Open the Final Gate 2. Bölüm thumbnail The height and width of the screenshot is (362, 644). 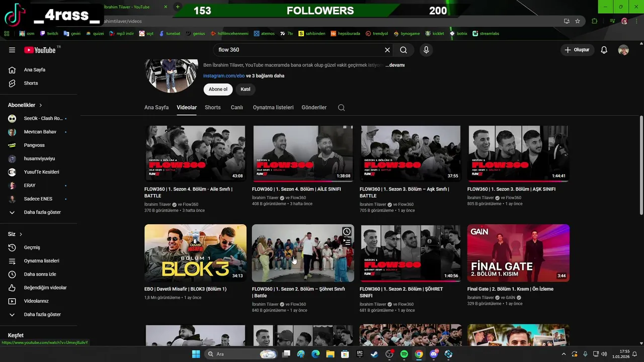coord(518,253)
